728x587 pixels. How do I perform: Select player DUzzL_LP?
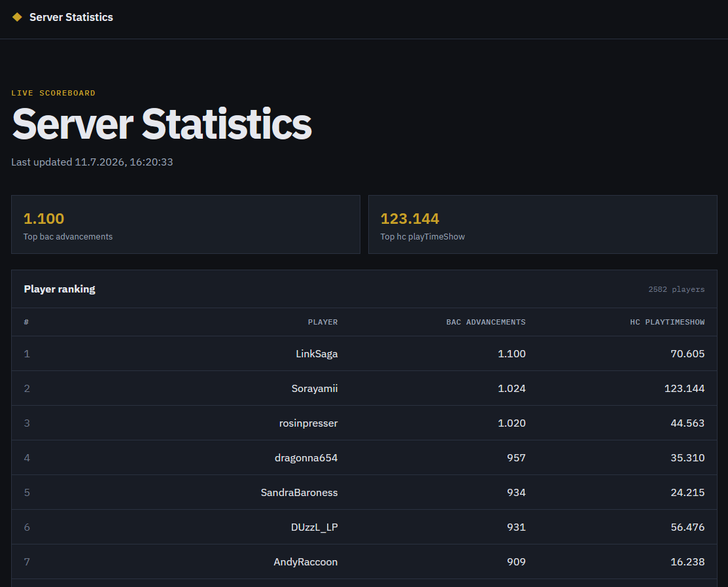coord(315,527)
